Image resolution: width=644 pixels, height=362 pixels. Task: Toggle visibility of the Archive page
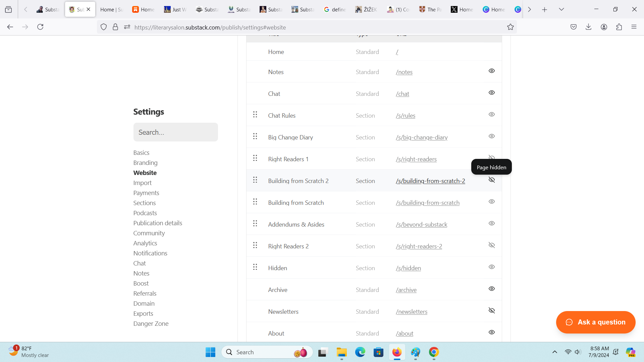[491, 289]
